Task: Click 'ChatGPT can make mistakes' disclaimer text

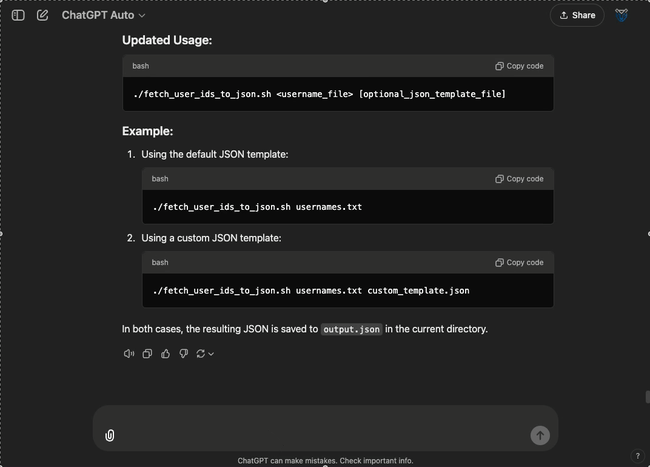Action: tap(325, 461)
